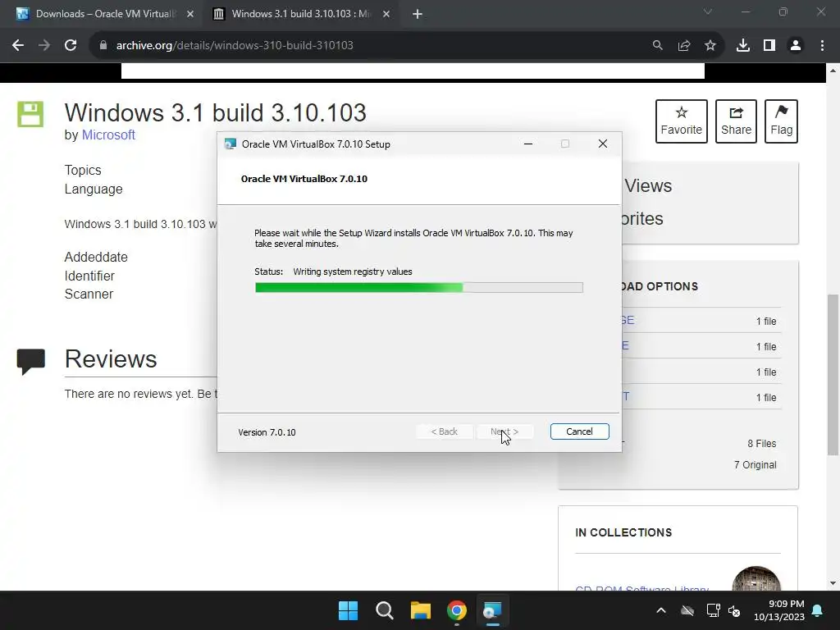Click the 'IN COLLECTIONS' heading
The width and height of the screenshot is (840, 630).
[x=623, y=532]
